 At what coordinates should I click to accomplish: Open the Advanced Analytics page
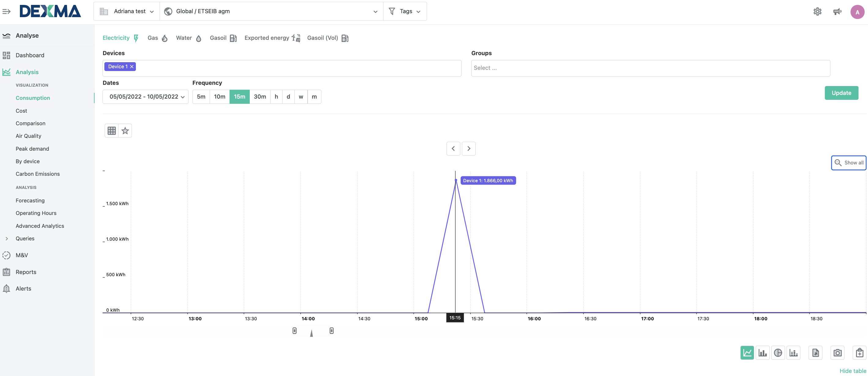(x=40, y=226)
